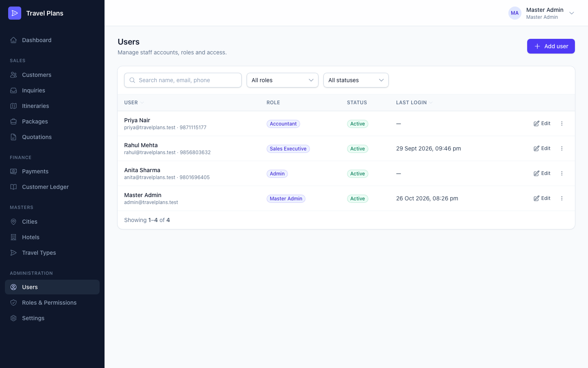Viewport: 588px width, 368px height.
Task: Navigate to Quotations page
Action: tap(52, 137)
